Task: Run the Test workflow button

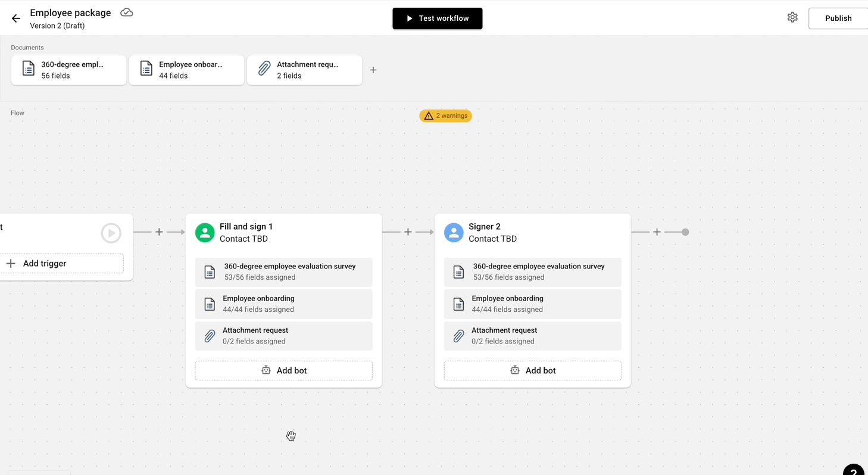Action: pos(438,18)
